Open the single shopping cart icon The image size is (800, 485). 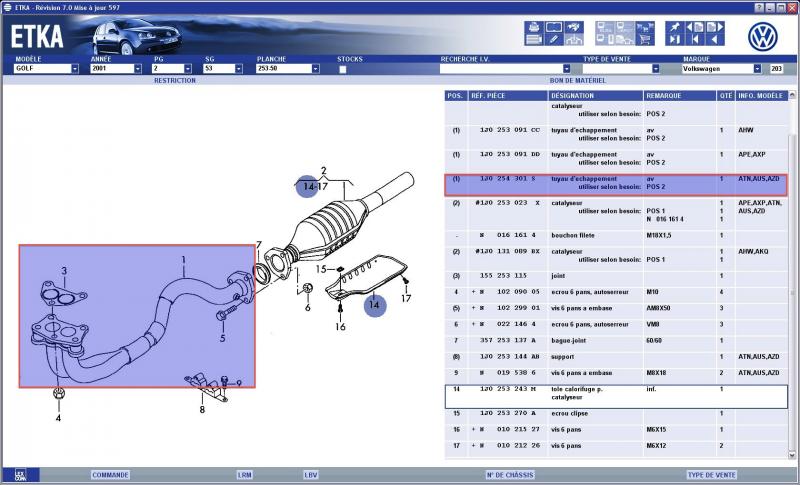[644, 40]
